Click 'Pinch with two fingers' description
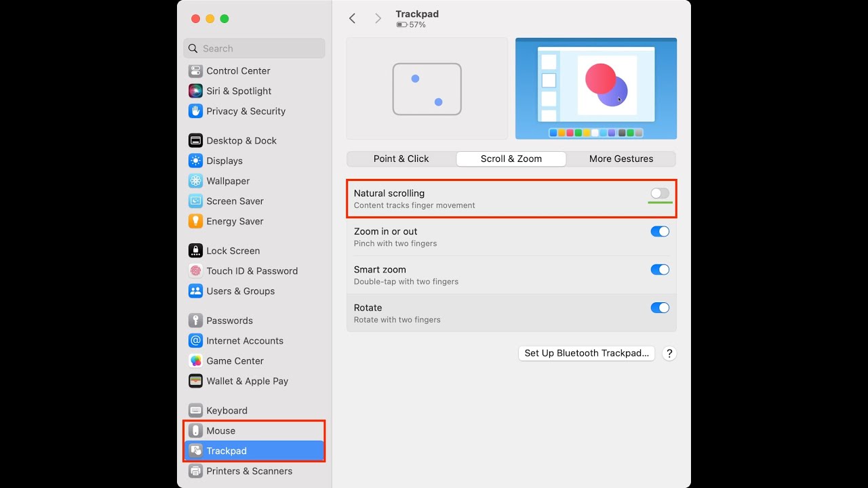 (x=395, y=243)
